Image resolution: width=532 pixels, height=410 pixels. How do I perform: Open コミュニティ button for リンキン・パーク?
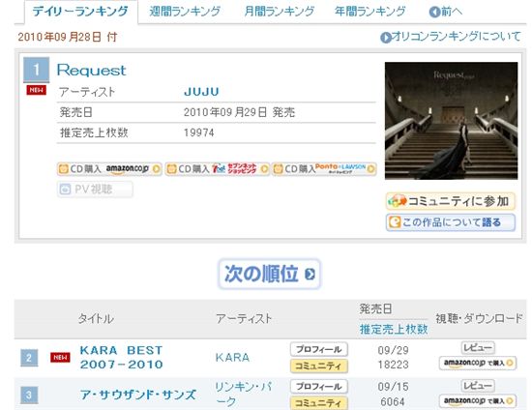click(319, 403)
